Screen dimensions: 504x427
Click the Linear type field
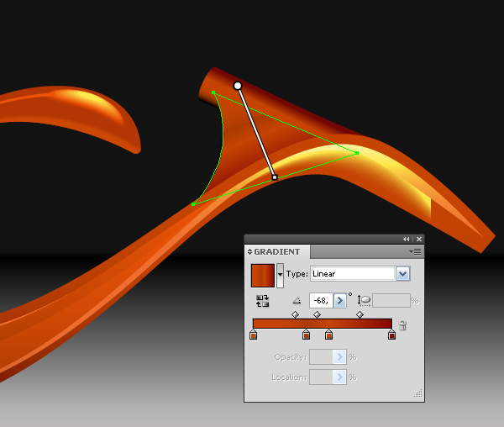[x=353, y=274]
